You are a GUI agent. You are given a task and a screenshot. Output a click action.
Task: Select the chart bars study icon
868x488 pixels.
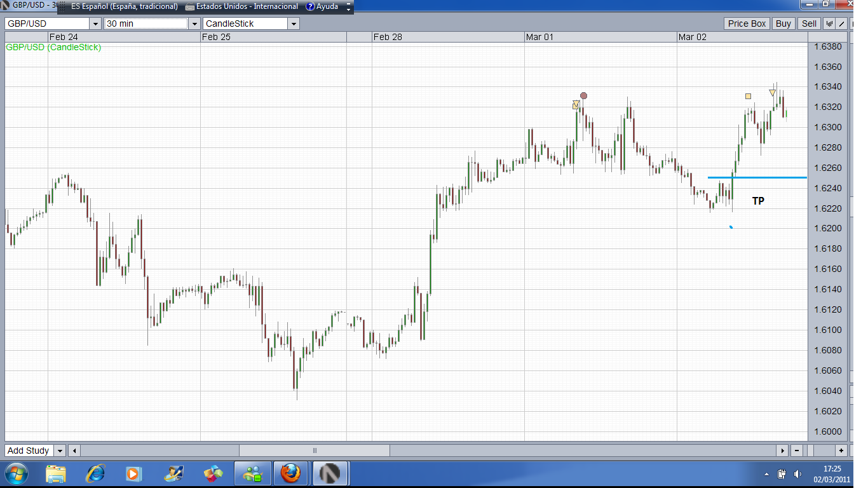pos(829,24)
